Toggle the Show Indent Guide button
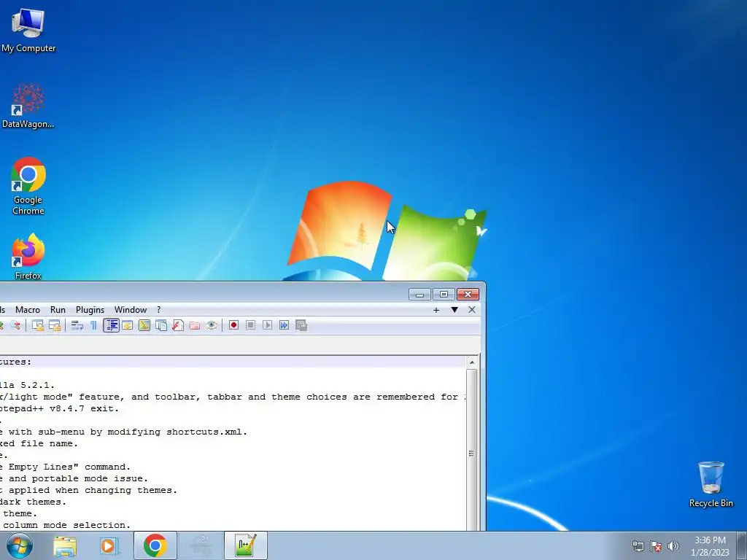This screenshot has width=747, height=560. point(111,325)
